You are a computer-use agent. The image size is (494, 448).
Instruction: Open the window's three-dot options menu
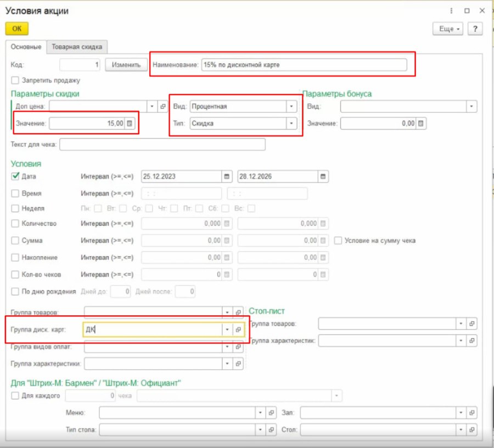click(x=452, y=11)
